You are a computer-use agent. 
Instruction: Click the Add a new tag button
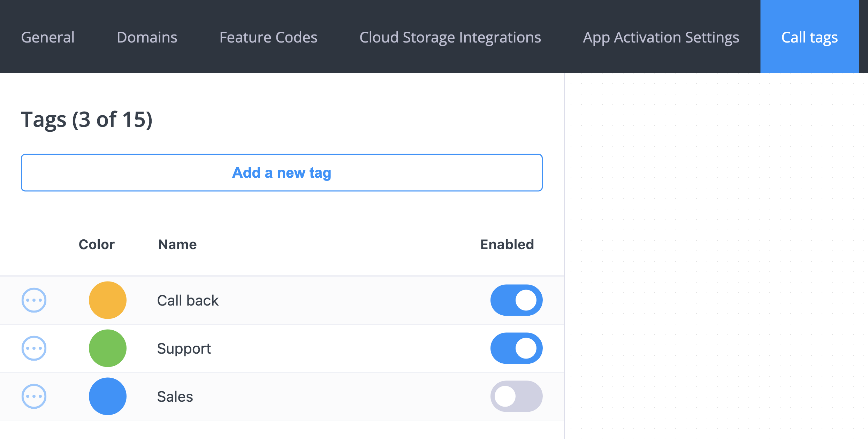[282, 172]
